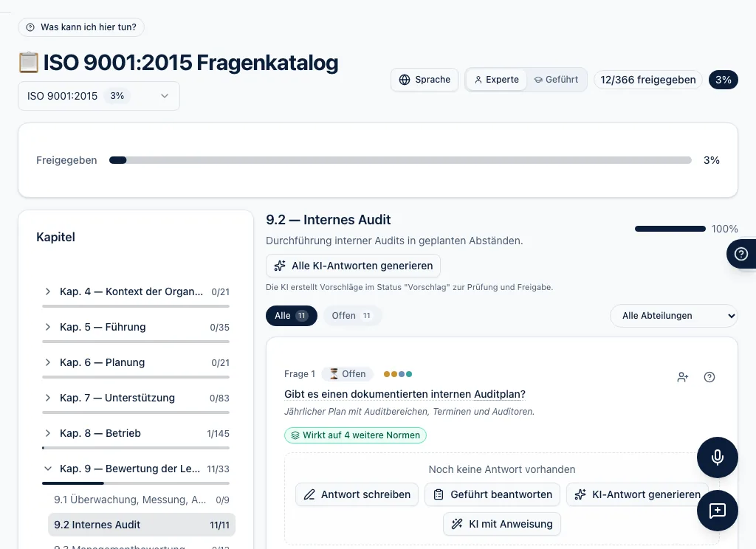Select the Alle 11 filter tab
756x549 pixels.
click(291, 316)
